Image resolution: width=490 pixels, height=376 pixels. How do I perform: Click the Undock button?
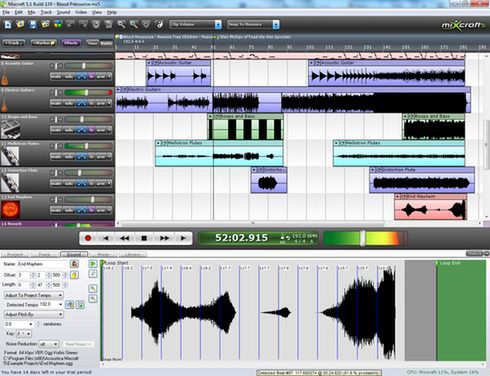(474, 254)
